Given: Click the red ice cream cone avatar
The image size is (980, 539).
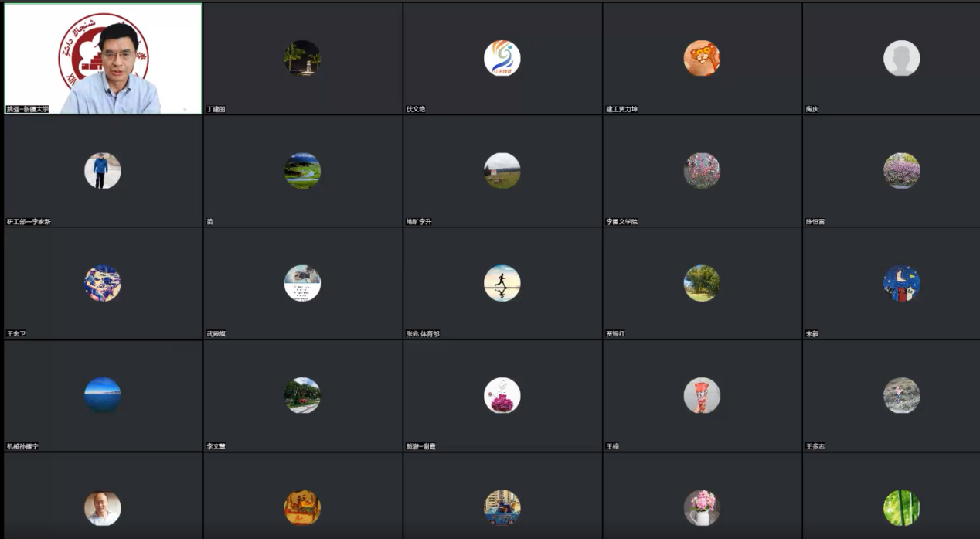Looking at the screenshot, I should click(x=702, y=395).
